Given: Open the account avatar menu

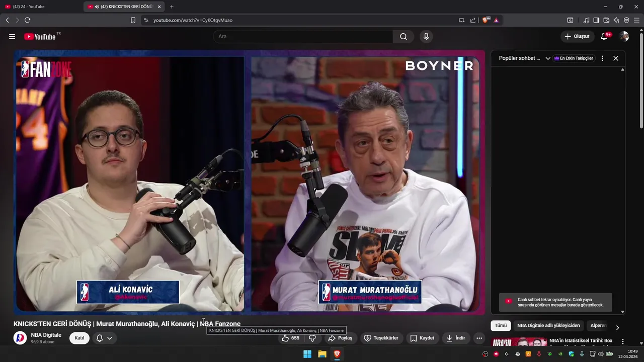Looking at the screenshot, I should pyautogui.click(x=624, y=37).
